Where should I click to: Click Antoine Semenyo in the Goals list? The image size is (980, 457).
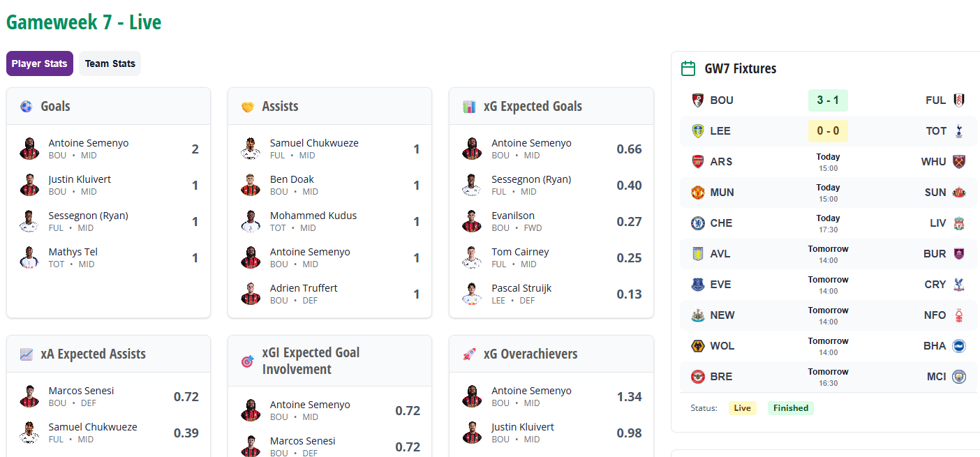coord(89,142)
